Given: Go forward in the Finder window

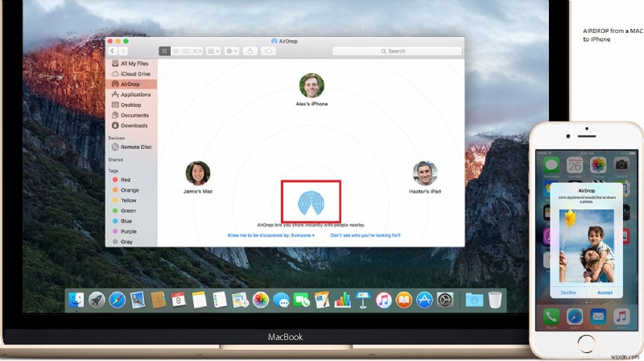Looking at the screenshot, I should pyautogui.click(x=122, y=51).
